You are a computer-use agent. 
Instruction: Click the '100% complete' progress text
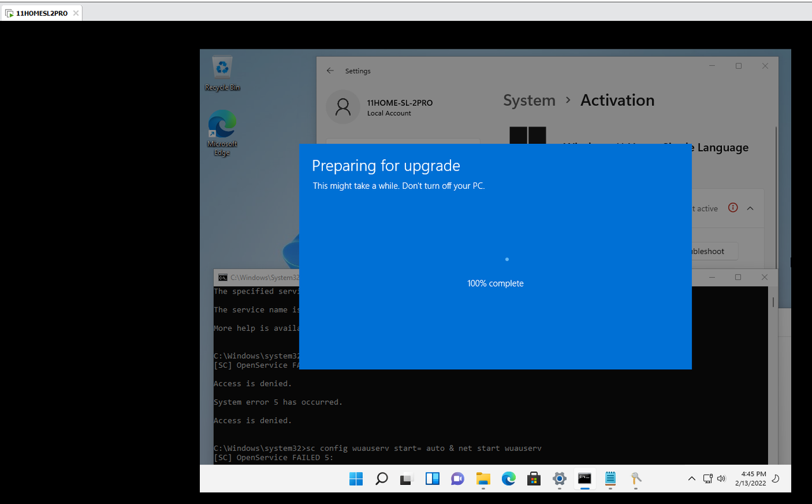point(495,283)
